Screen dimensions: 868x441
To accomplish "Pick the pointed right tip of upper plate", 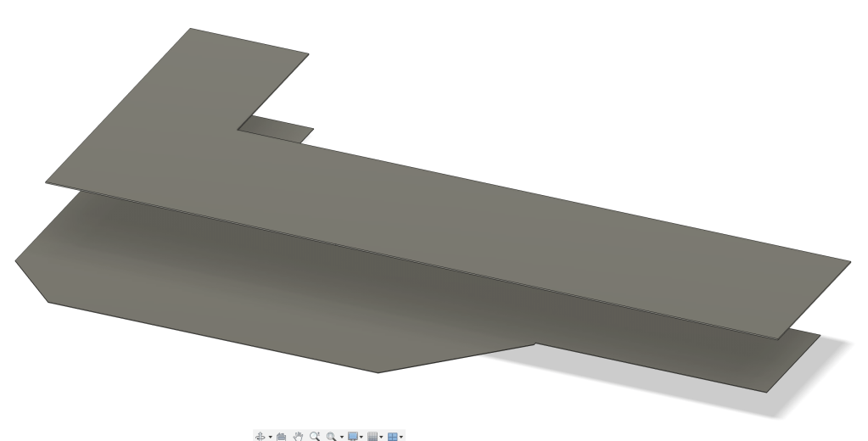I will tap(845, 262).
